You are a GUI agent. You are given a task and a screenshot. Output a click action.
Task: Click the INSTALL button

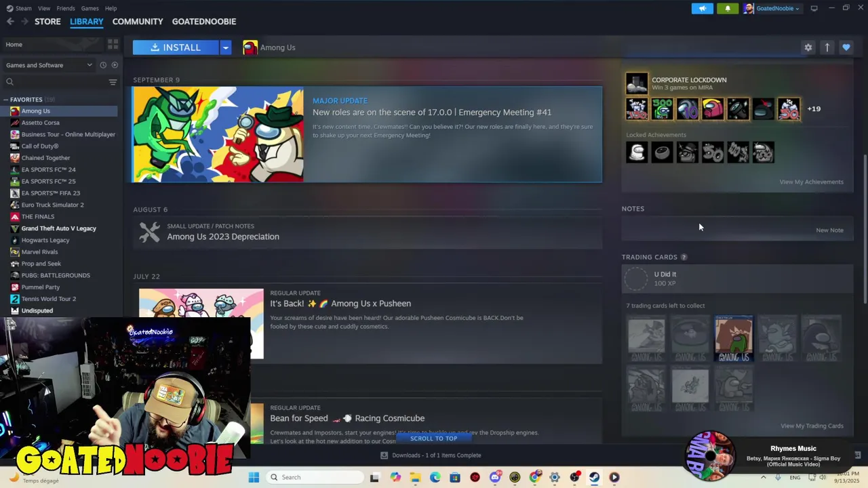(x=176, y=47)
